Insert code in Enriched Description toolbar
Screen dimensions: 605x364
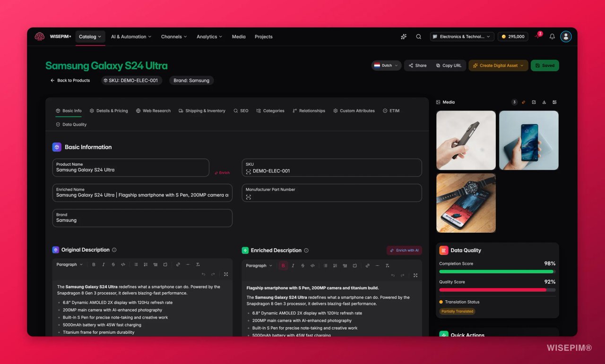[312, 265]
